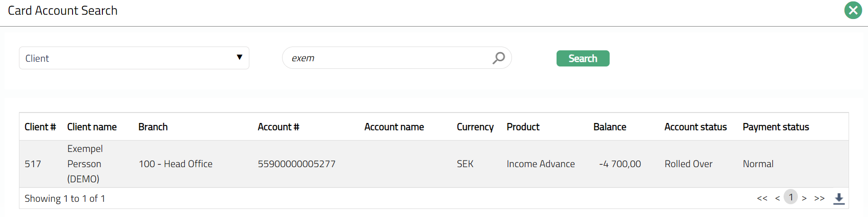Image resolution: width=868 pixels, height=217 pixels.
Task: Click the magnifier icon in search field
Action: coord(498,58)
